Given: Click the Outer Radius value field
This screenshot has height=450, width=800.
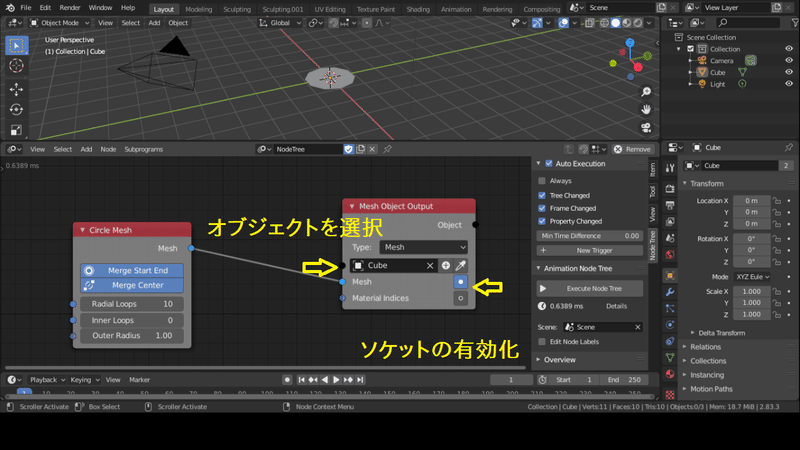Looking at the screenshot, I should [x=132, y=336].
